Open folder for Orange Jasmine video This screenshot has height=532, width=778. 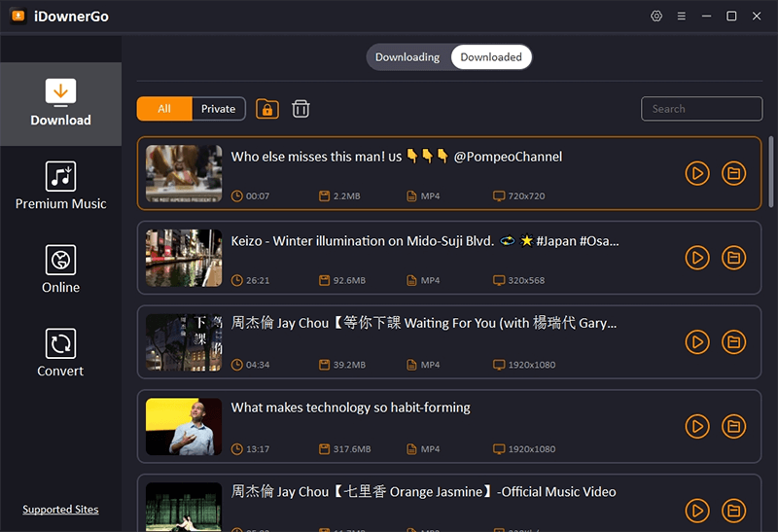coord(734,511)
